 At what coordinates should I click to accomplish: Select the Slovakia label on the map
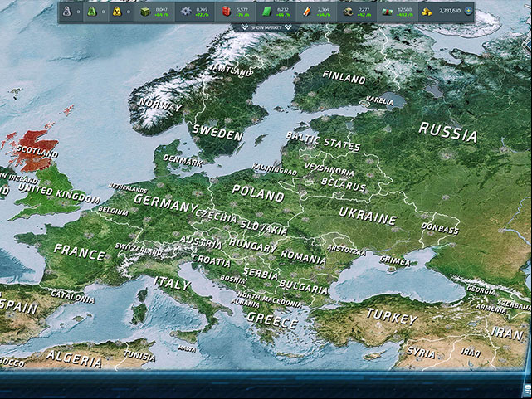click(264, 227)
